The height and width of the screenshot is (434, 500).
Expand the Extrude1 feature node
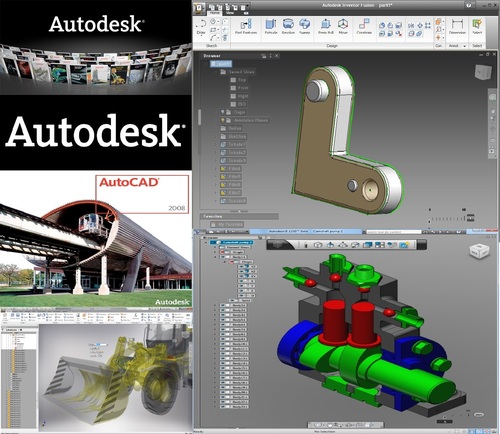click(x=216, y=144)
